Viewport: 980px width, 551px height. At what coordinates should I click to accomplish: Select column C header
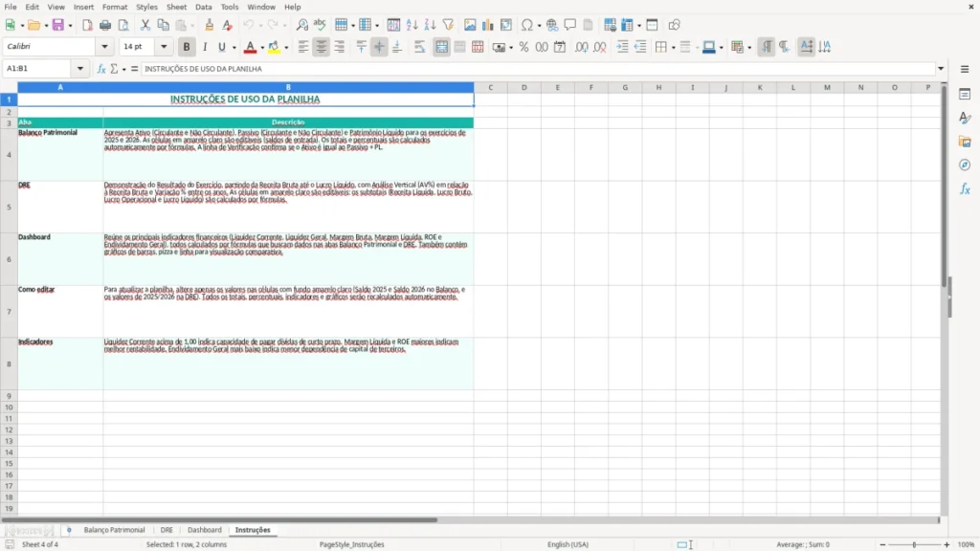click(x=491, y=87)
